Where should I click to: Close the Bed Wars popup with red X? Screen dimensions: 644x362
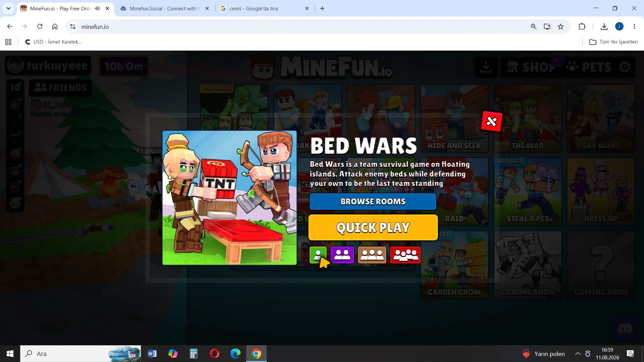(x=491, y=121)
